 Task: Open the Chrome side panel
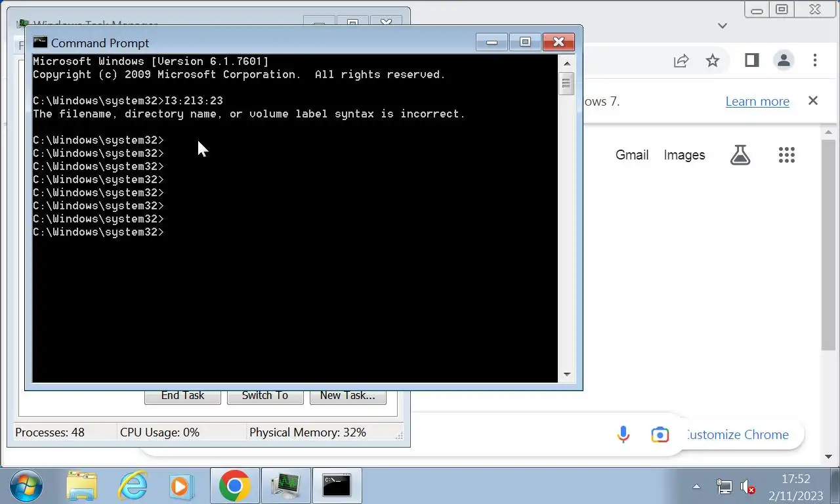pyautogui.click(x=751, y=61)
